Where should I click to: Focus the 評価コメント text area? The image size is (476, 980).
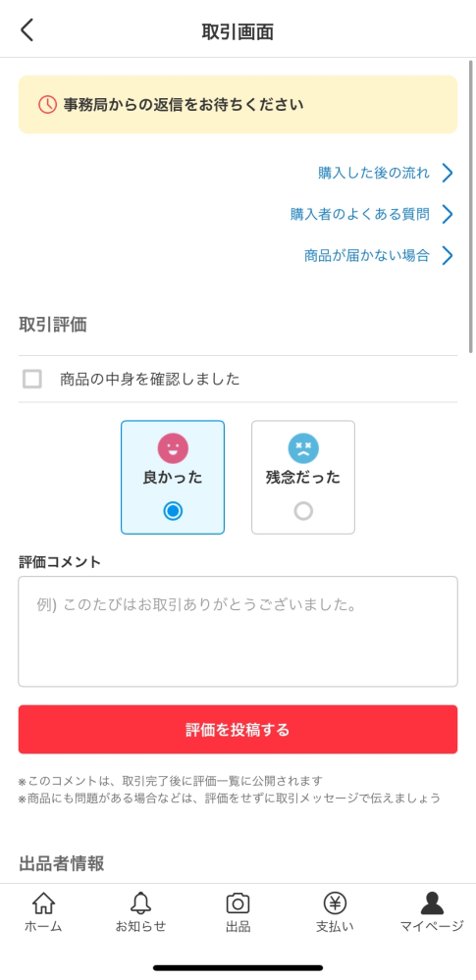tap(238, 631)
